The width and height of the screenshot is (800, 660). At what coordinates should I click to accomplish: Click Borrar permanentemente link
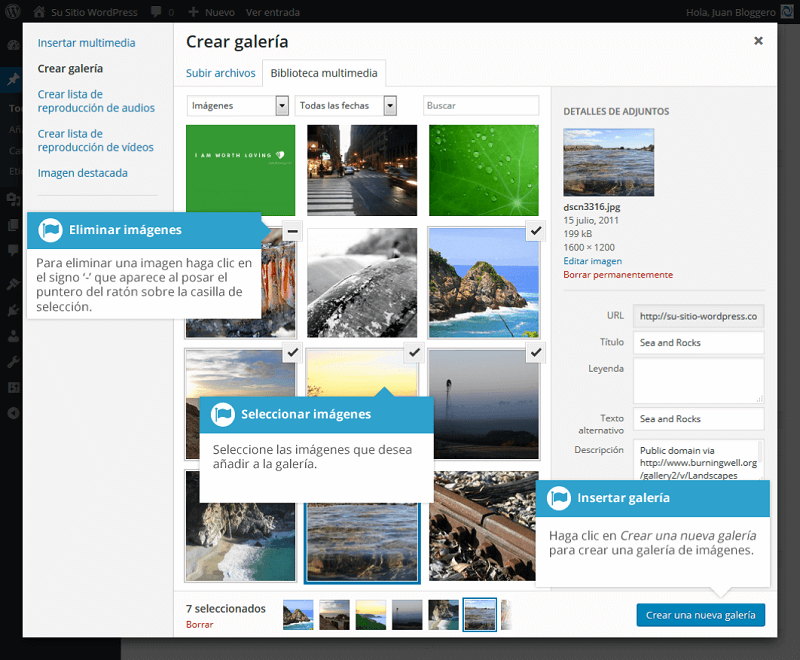point(618,275)
